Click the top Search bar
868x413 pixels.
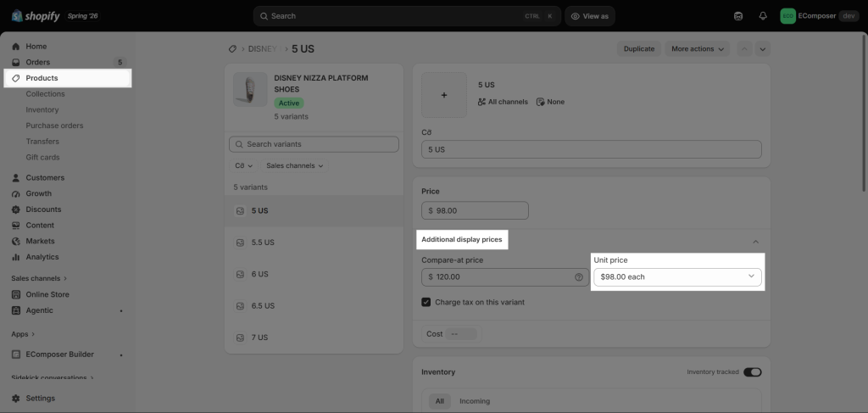click(407, 16)
